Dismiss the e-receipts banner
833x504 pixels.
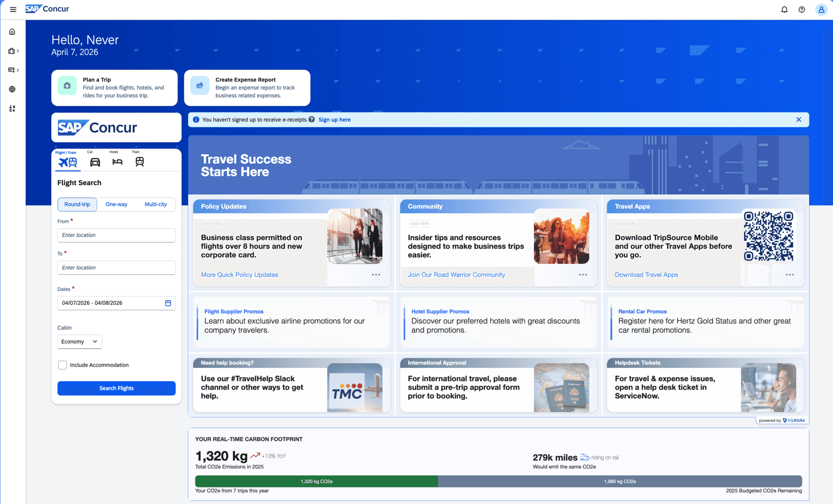(x=799, y=120)
